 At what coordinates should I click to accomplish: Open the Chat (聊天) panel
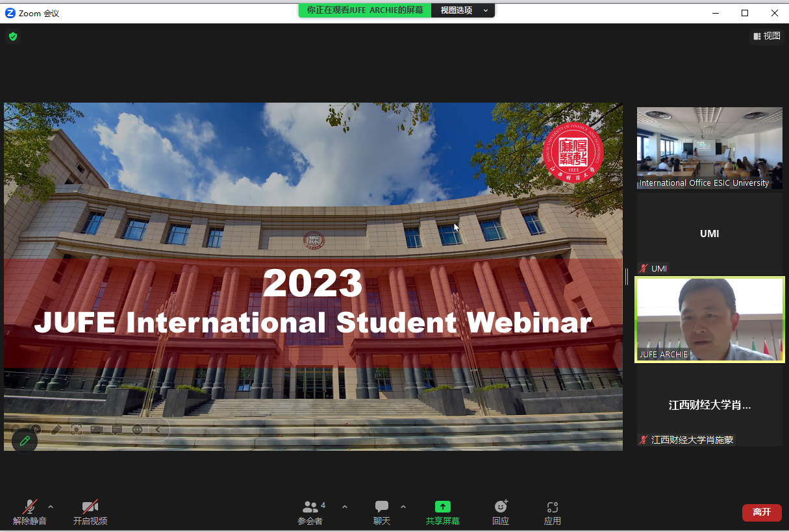[382, 512]
